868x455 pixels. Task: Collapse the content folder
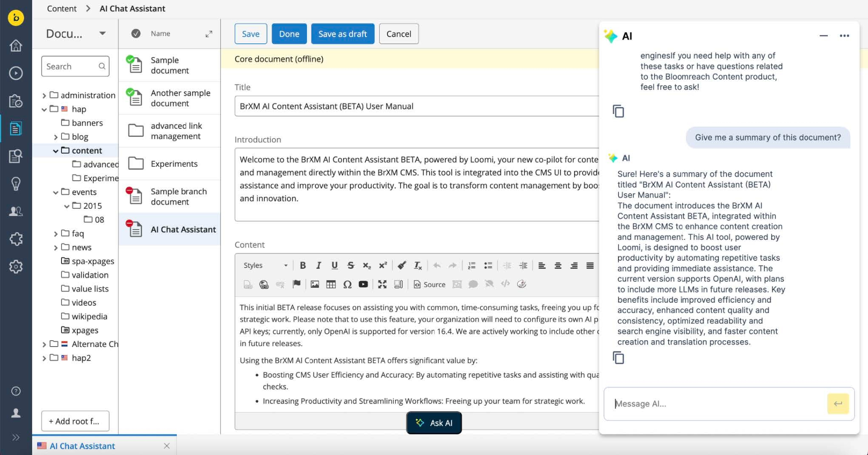56,151
